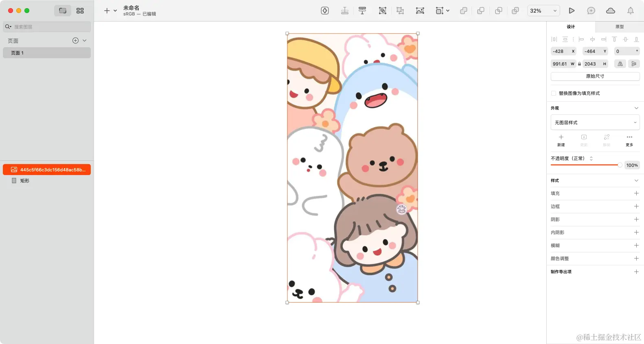Add an 内阴影 inner shadow
The height and width of the screenshot is (344, 644).
(636, 232)
